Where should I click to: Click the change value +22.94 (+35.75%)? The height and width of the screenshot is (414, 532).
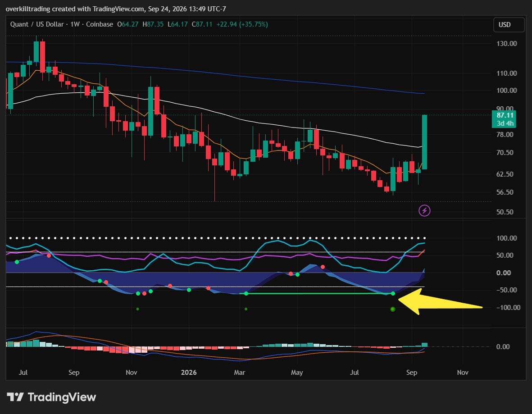242,24
